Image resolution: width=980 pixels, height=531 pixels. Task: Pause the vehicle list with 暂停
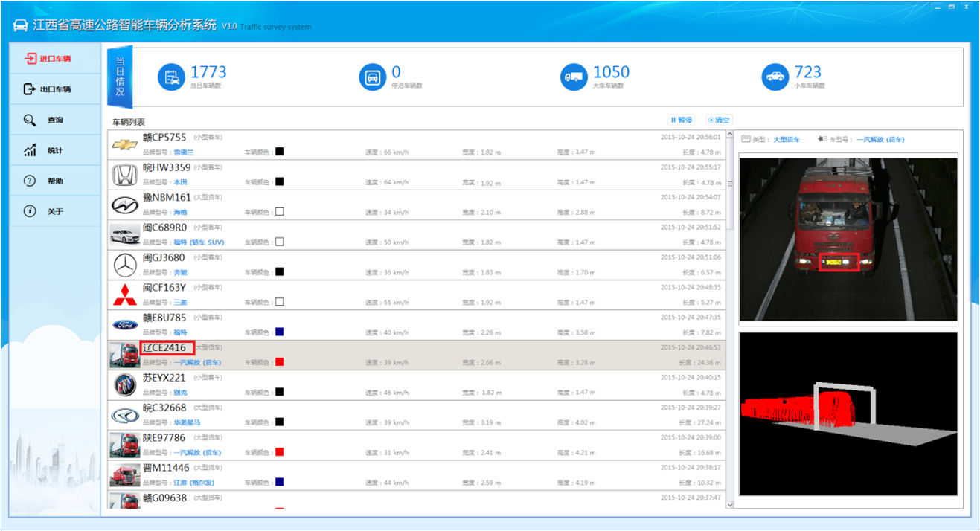682,120
